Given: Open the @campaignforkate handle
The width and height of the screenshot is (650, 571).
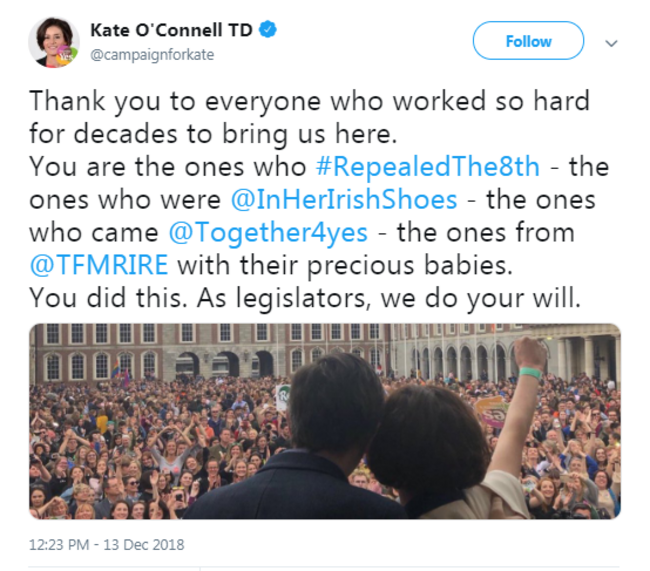Looking at the screenshot, I should tap(152, 55).
